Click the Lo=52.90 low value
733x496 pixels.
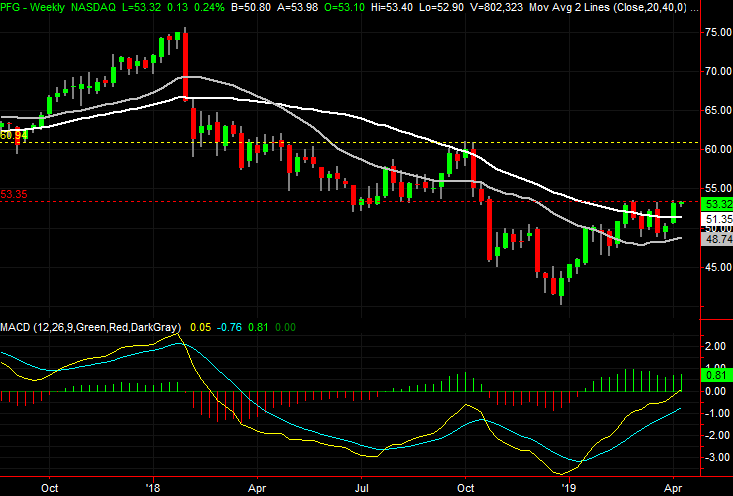[x=441, y=7]
